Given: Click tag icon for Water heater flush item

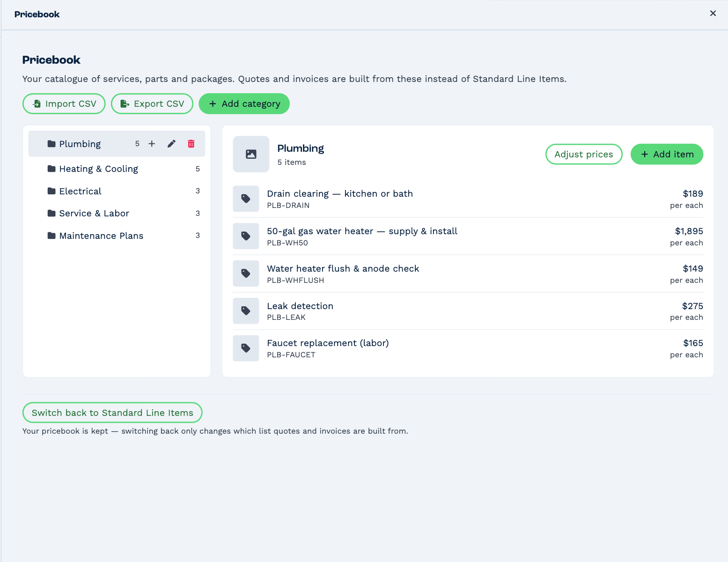Looking at the screenshot, I should 246,274.
